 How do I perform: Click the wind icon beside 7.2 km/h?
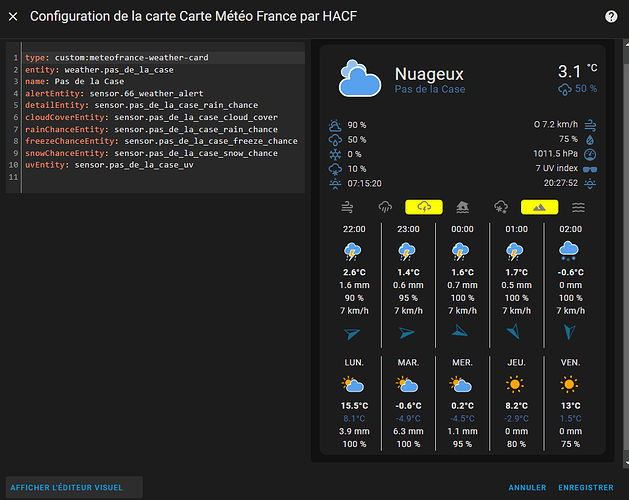point(590,125)
